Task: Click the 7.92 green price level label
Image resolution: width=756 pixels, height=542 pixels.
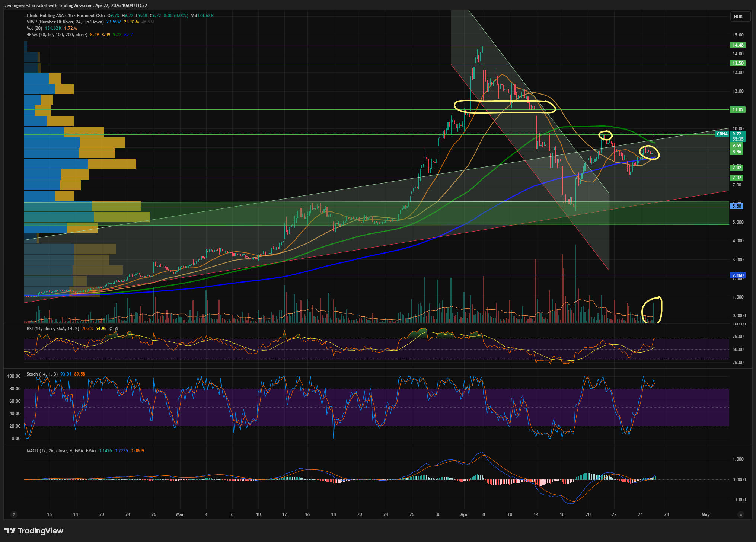Action: point(737,168)
